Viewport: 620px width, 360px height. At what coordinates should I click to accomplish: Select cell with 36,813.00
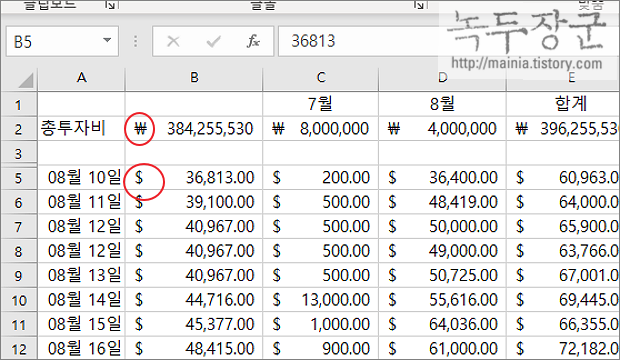pyautogui.click(x=194, y=178)
